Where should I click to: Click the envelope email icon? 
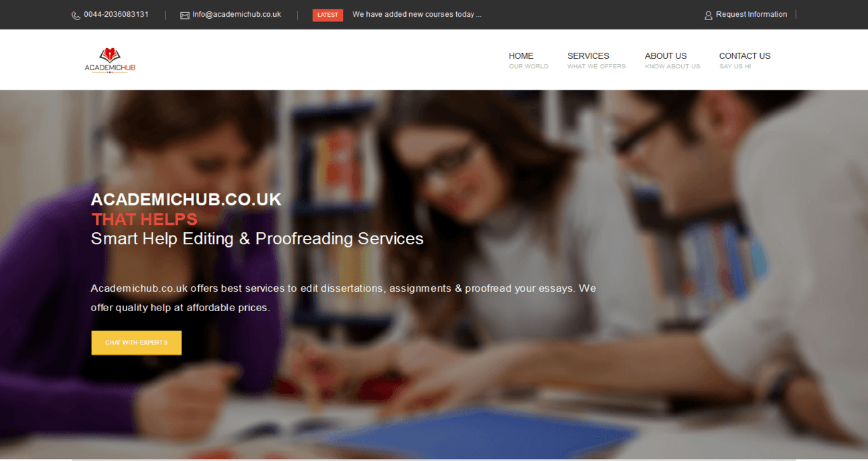(x=185, y=15)
